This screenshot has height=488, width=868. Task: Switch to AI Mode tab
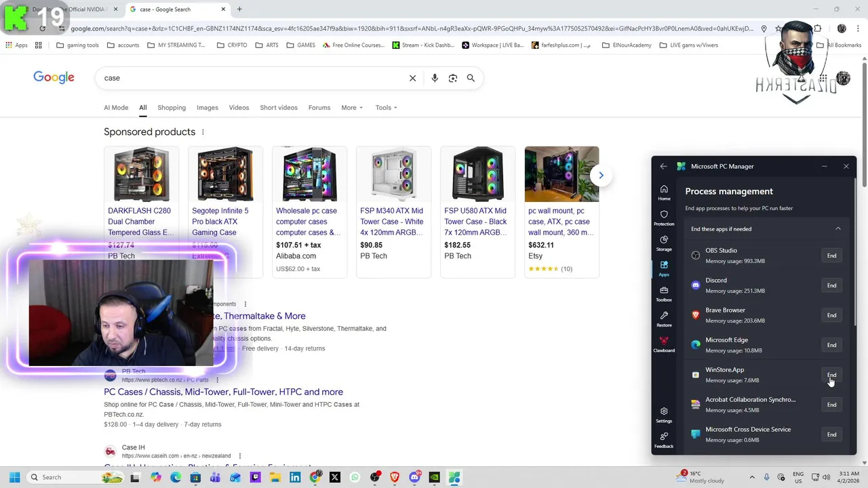(x=116, y=108)
